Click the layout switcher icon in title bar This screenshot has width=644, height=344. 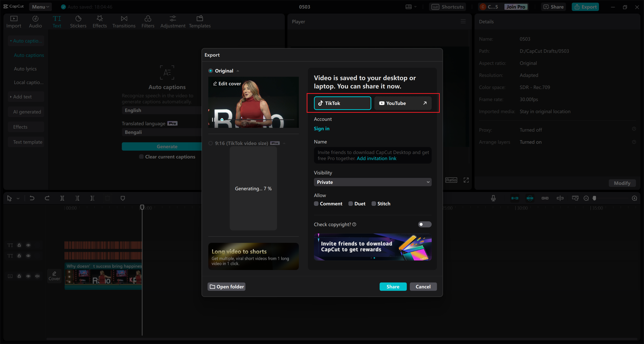(x=409, y=7)
